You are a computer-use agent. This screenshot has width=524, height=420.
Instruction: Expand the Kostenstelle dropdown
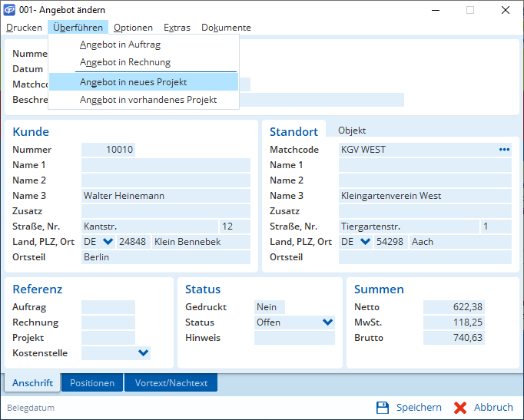[x=143, y=353]
